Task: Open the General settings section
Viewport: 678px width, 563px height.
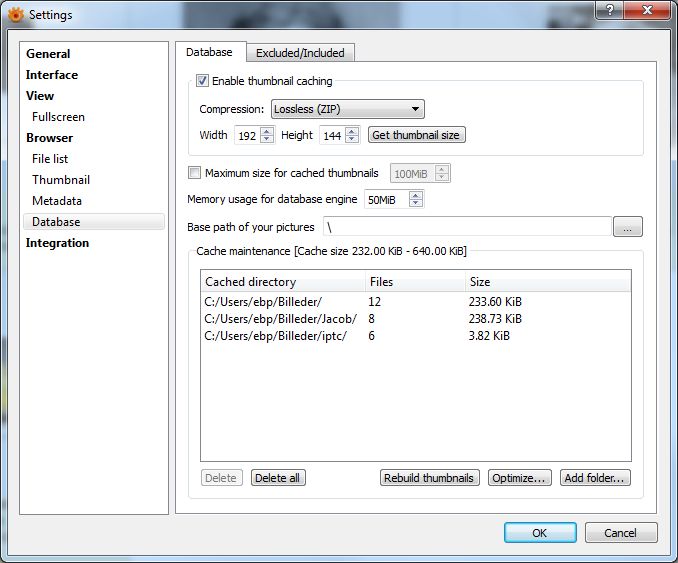Action: pos(48,54)
